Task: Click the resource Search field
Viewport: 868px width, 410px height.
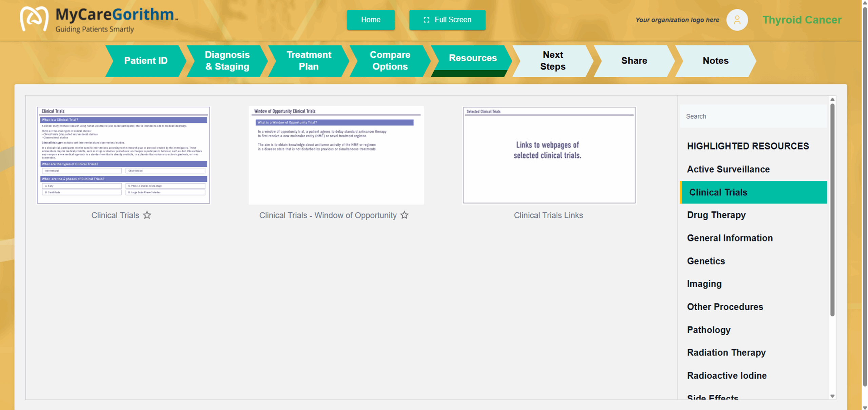Action: tap(753, 116)
